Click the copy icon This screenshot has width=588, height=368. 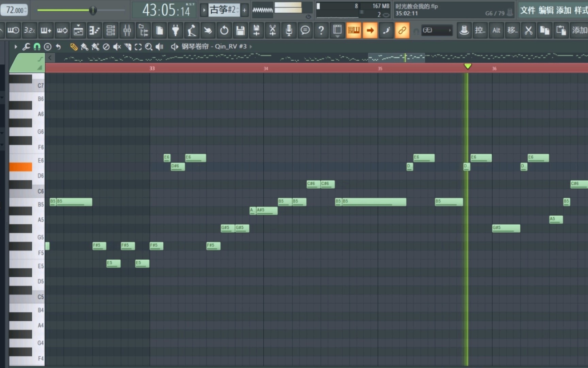[545, 31]
